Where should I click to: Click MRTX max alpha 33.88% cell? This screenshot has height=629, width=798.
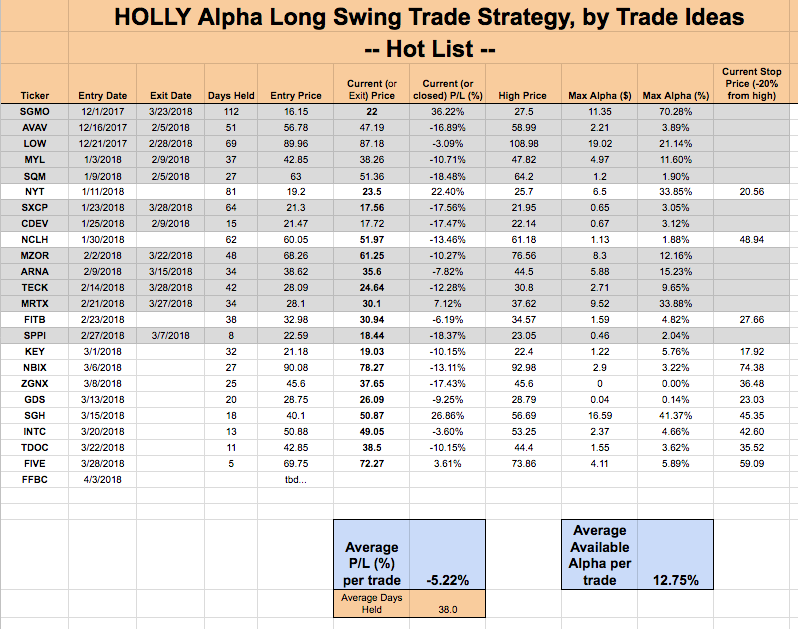pyautogui.click(x=675, y=304)
